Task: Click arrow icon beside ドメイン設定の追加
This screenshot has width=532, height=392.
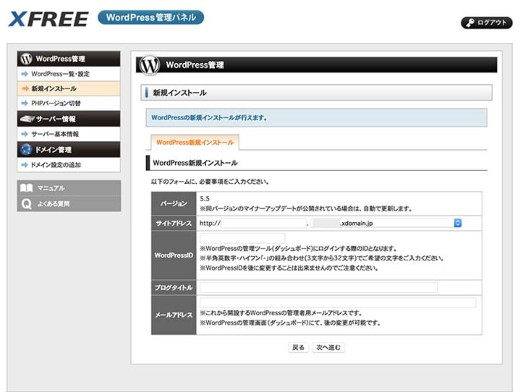Action: [25, 165]
